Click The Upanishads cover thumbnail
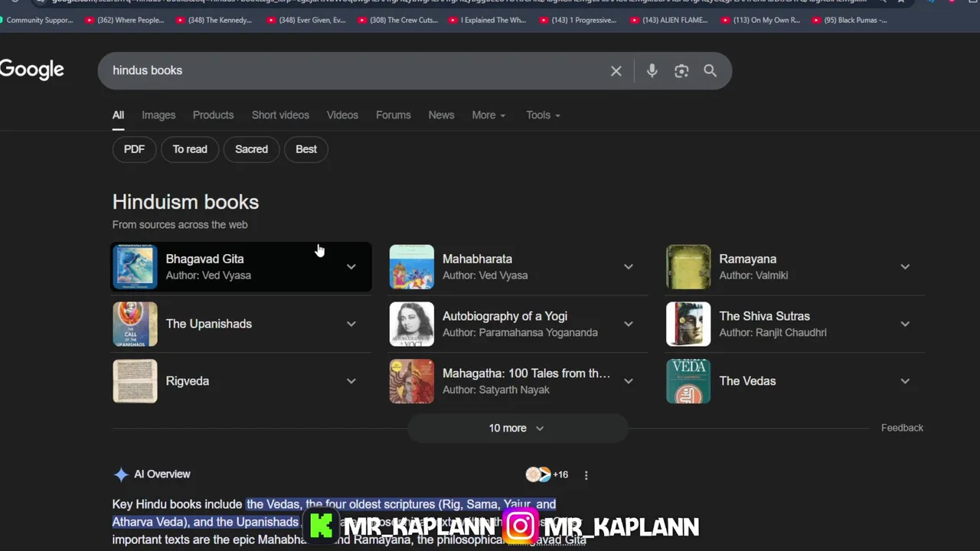980x551 pixels. coord(135,324)
